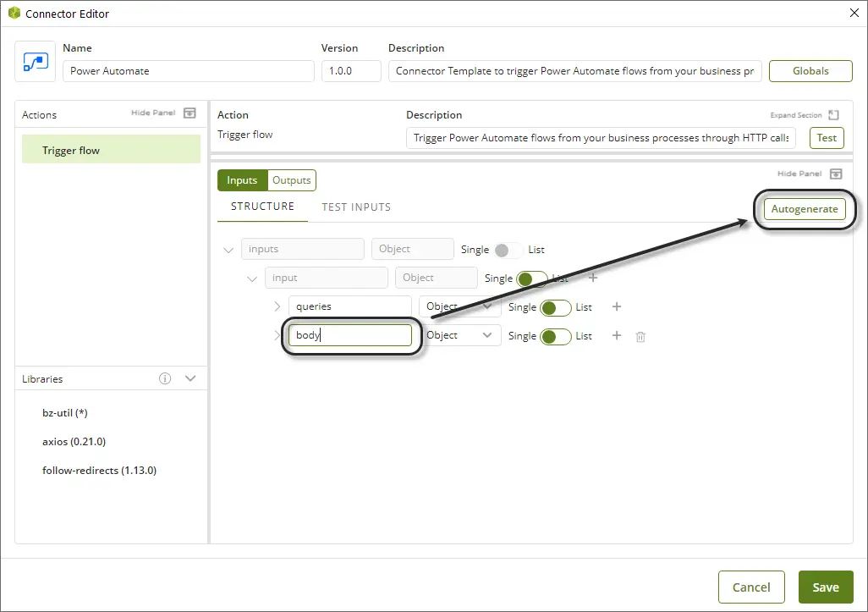Open the Libraries info icon
This screenshot has width=868, height=612.
[x=165, y=378]
